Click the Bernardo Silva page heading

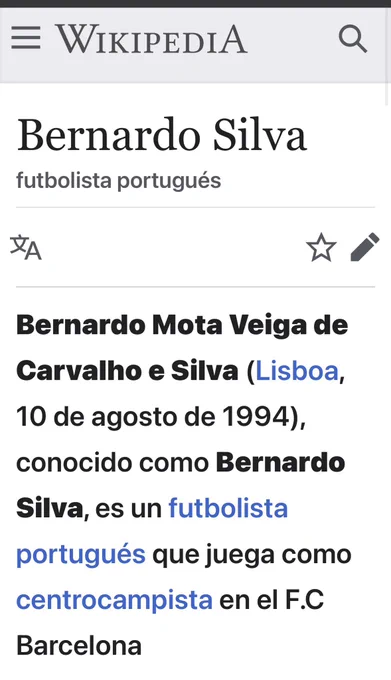click(162, 134)
